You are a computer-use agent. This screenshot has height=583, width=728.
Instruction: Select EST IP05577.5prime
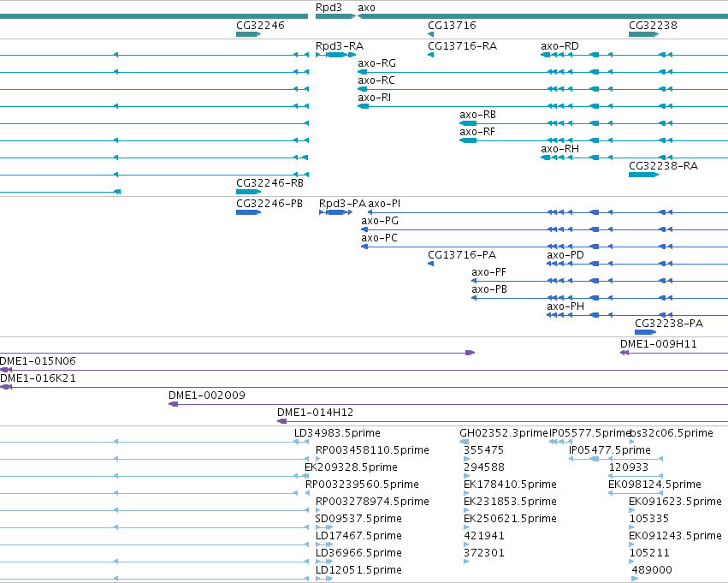589,433
